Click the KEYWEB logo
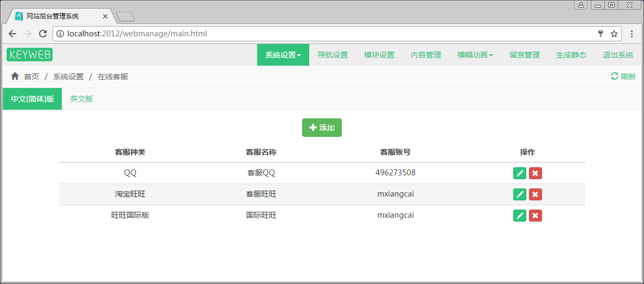Image resolution: width=644 pixels, height=284 pixels. pyautogui.click(x=30, y=55)
